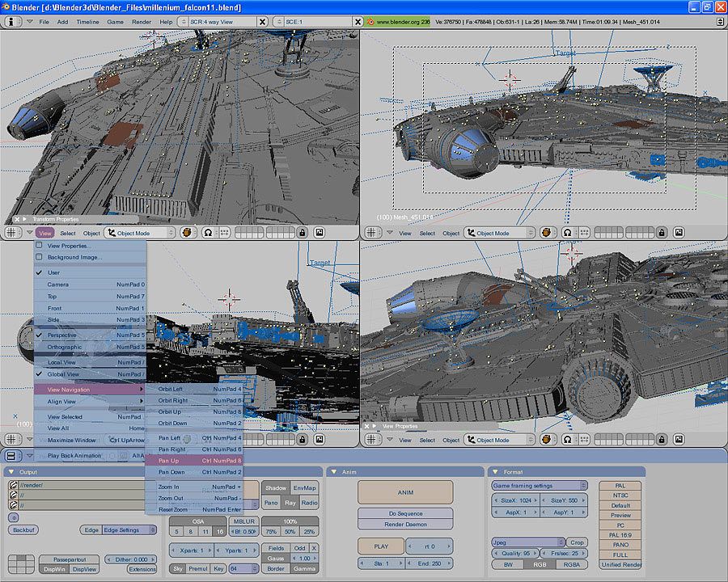The height and width of the screenshot is (582, 728).
Task: Toggle layer lock icon in top-right viewport header
Action: click(x=662, y=233)
